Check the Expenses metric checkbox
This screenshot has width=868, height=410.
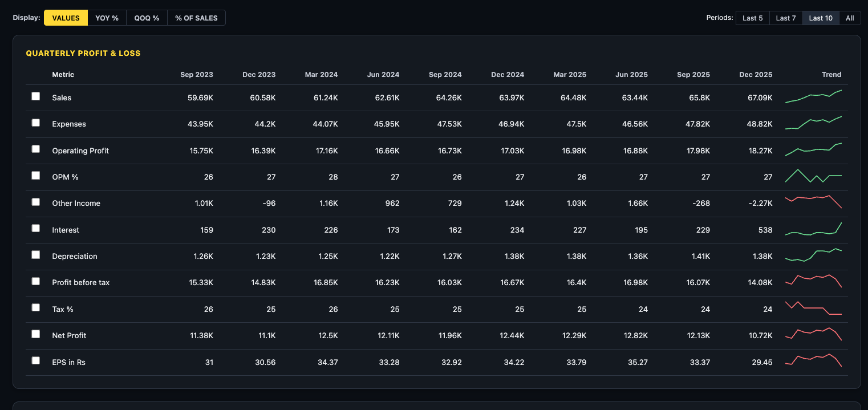click(35, 123)
